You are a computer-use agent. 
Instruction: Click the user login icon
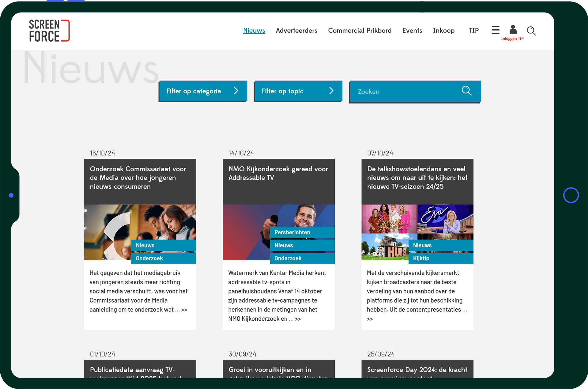pos(513,30)
